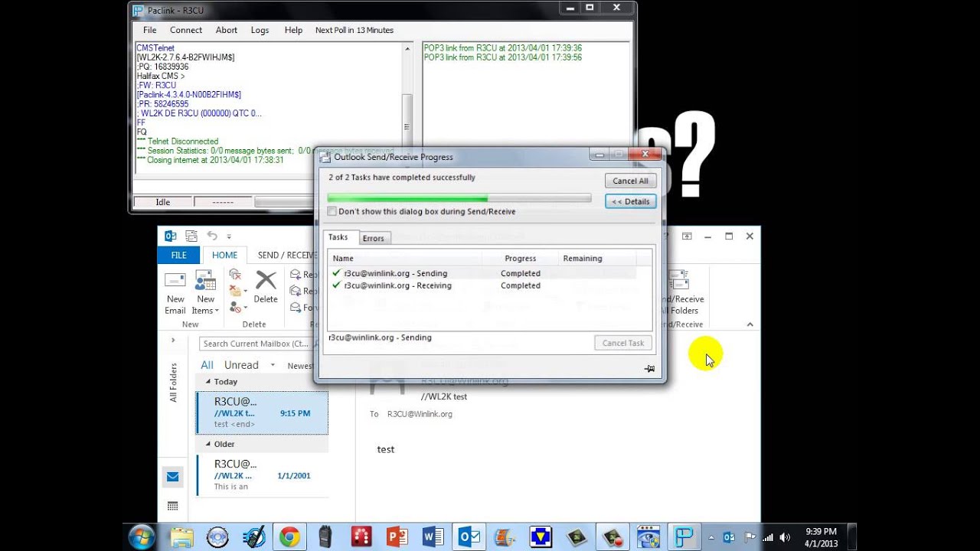Viewport: 980px width, 551px height.
Task: Open Google Chrome from the taskbar
Action: (x=289, y=537)
